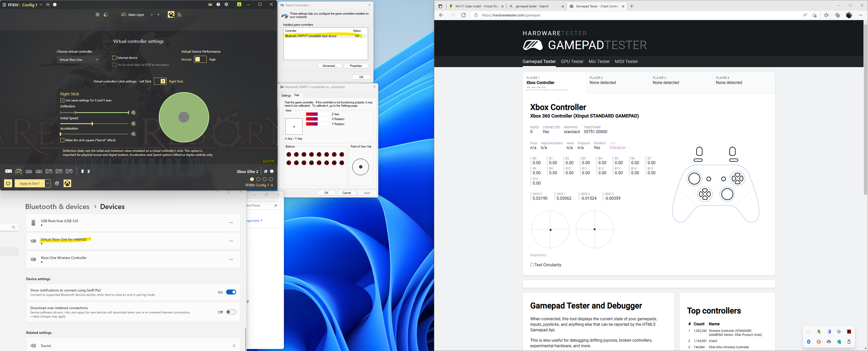Open MIDI Tester page tab
The image size is (868, 351).
(x=626, y=62)
